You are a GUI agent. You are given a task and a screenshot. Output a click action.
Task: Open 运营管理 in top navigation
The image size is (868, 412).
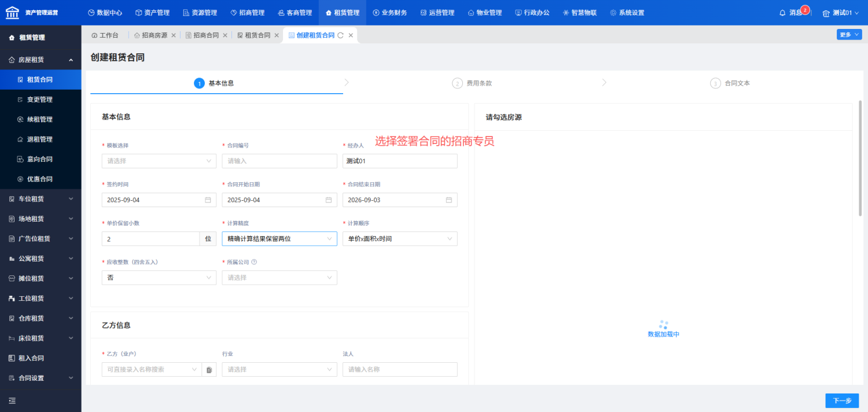437,13
